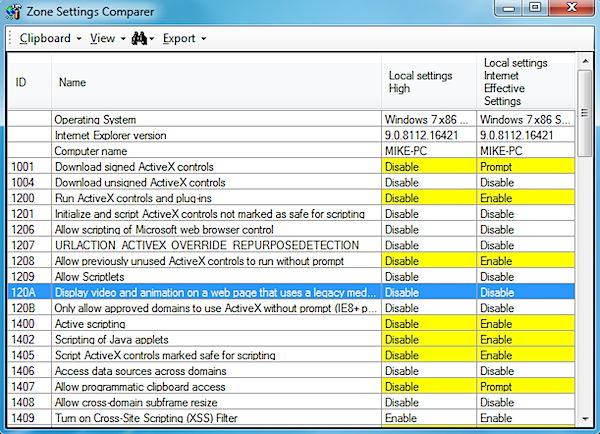The height and width of the screenshot is (434, 600).
Task: Click the Windows 7 x86 cell under High column
Action: tap(429, 119)
